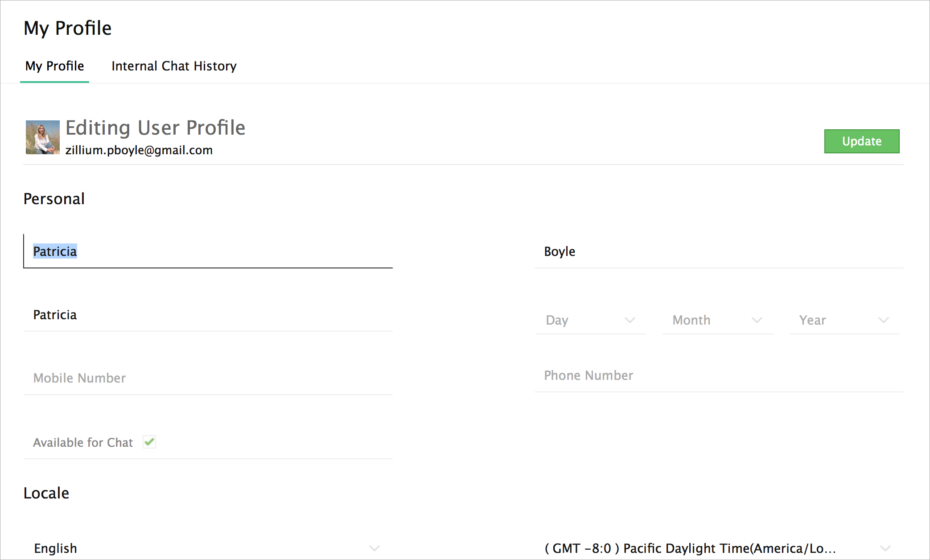930x560 pixels.
Task: Click the Locale section heading
Action: tap(46, 493)
